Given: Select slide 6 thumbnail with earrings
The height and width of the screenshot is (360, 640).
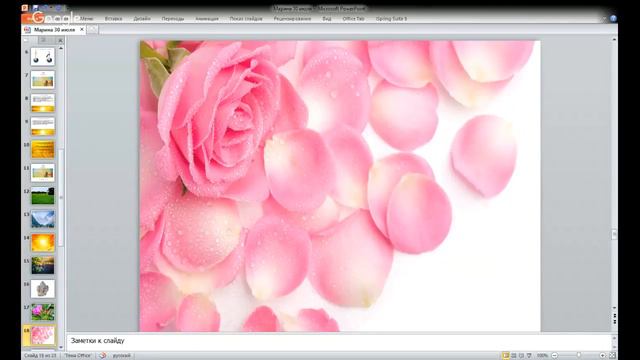Looking at the screenshot, I should (x=42, y=57).
